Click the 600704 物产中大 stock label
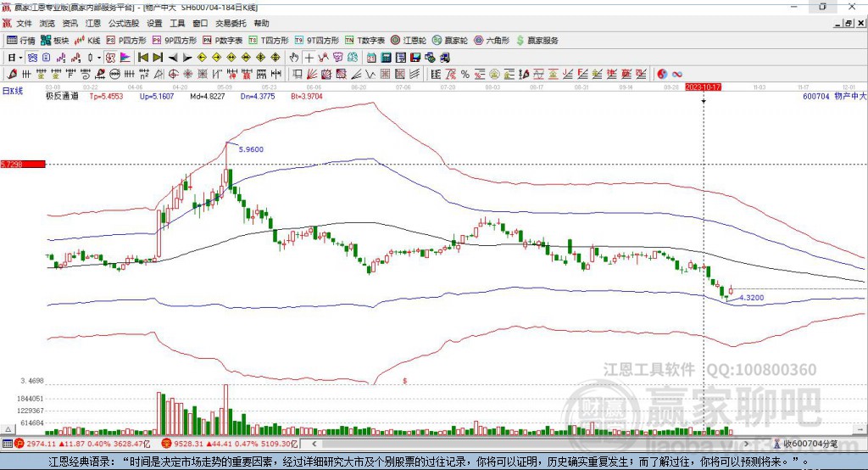868x470 pixels. (834, 96)
